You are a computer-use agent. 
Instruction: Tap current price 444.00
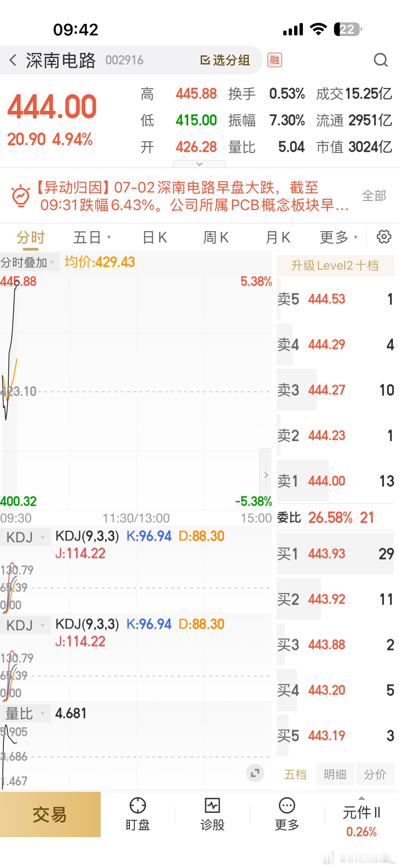coord(52,107)
